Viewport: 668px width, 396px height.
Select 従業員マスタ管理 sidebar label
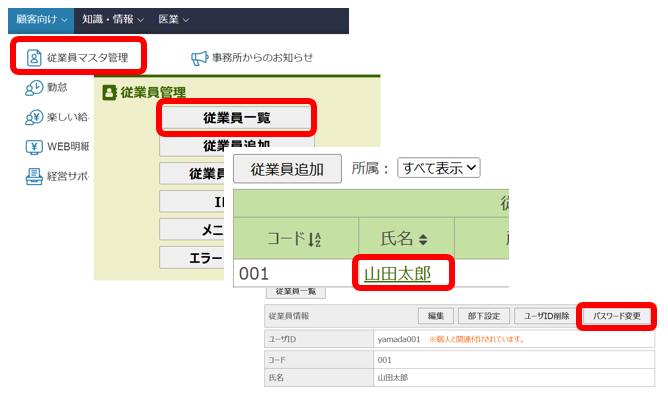pos(87,58)
